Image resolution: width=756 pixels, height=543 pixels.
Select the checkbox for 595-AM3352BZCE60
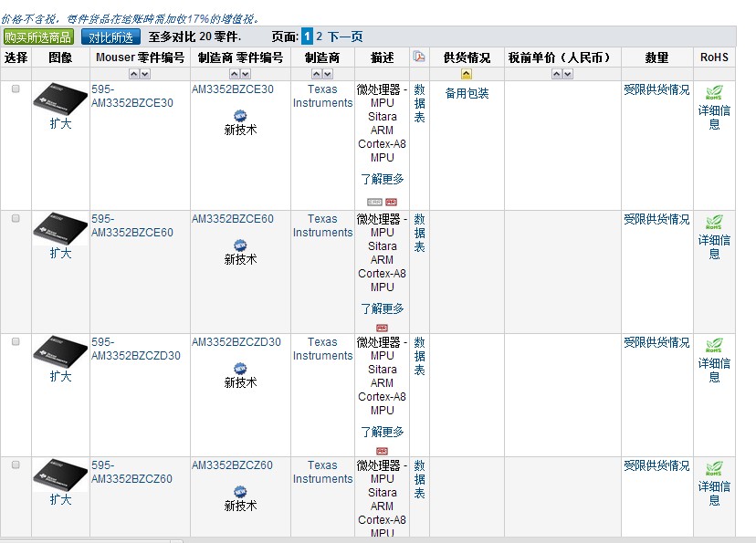16,218
